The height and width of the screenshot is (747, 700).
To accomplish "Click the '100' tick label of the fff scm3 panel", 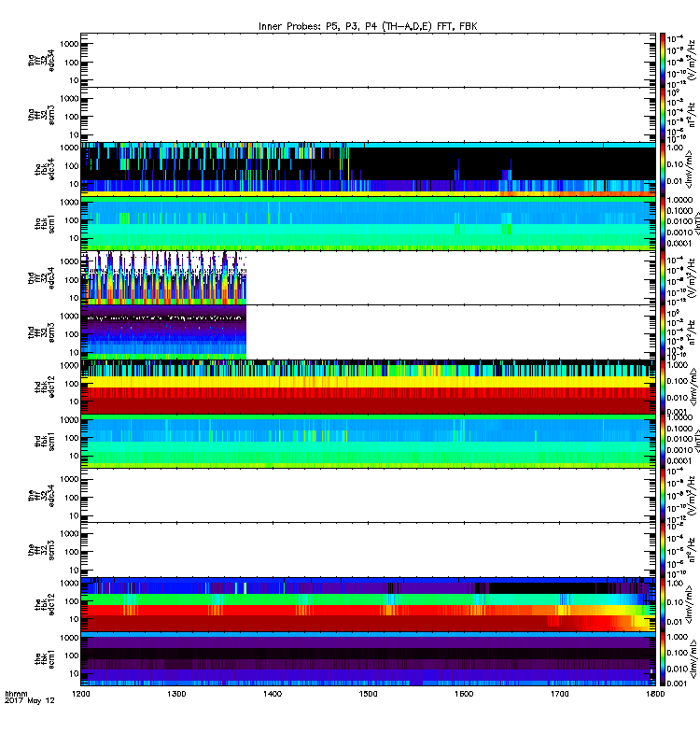I will pos(72,552).
